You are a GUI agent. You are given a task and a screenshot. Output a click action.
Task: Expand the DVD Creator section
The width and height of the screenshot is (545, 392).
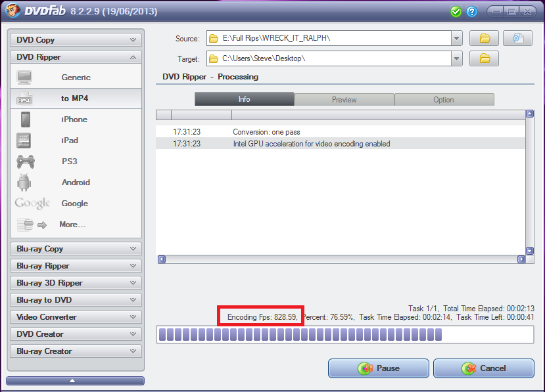click(x=76, y=334)
